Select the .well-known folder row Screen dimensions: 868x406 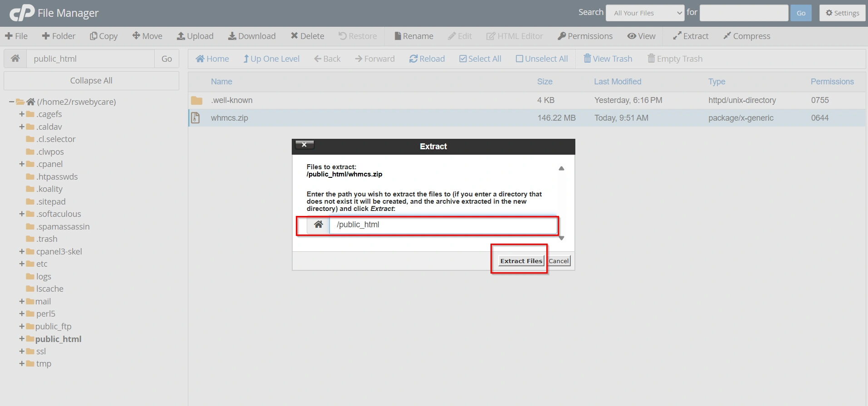tap(527, 100)
